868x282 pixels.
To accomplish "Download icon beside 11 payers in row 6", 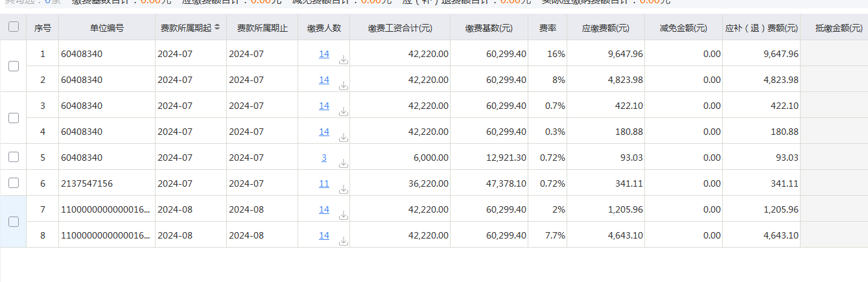I will click(x=344, y=189).
